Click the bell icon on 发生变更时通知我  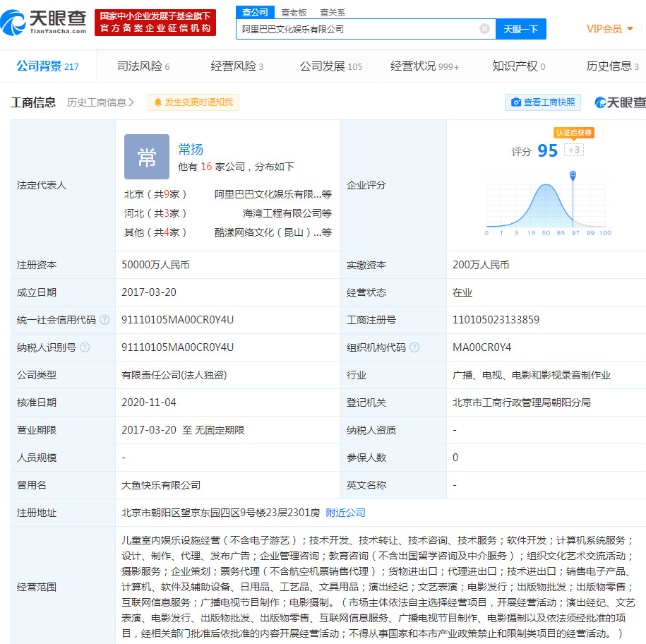click(157, 102)
